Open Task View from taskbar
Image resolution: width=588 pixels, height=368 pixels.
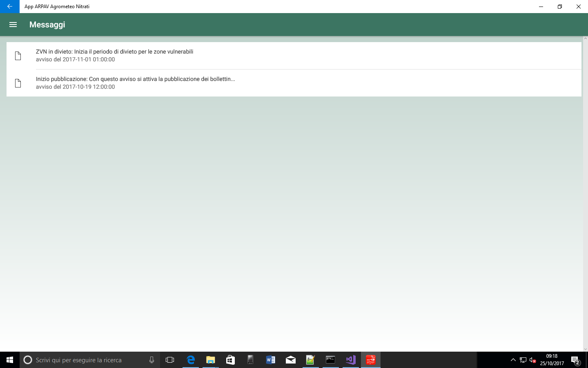coord(170,360)
